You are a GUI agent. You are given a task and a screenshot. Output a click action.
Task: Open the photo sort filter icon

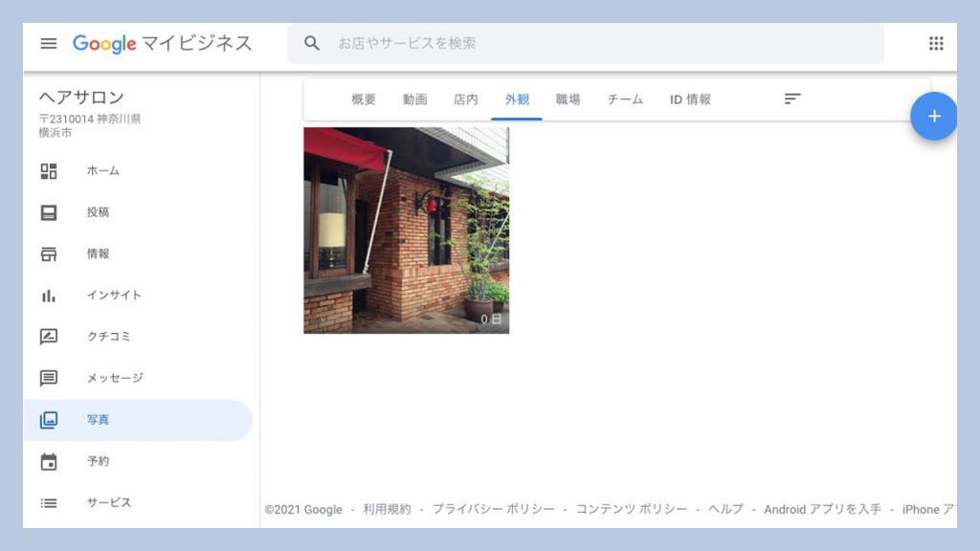click(791, 99)
